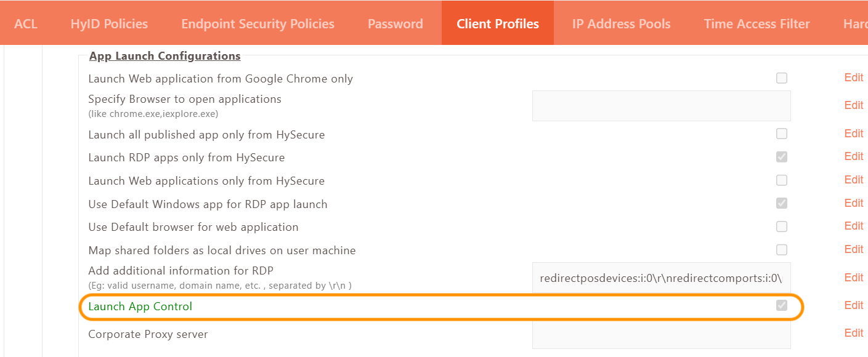
Task: Enable Use Default browser for web application
Action: point(782,227)
